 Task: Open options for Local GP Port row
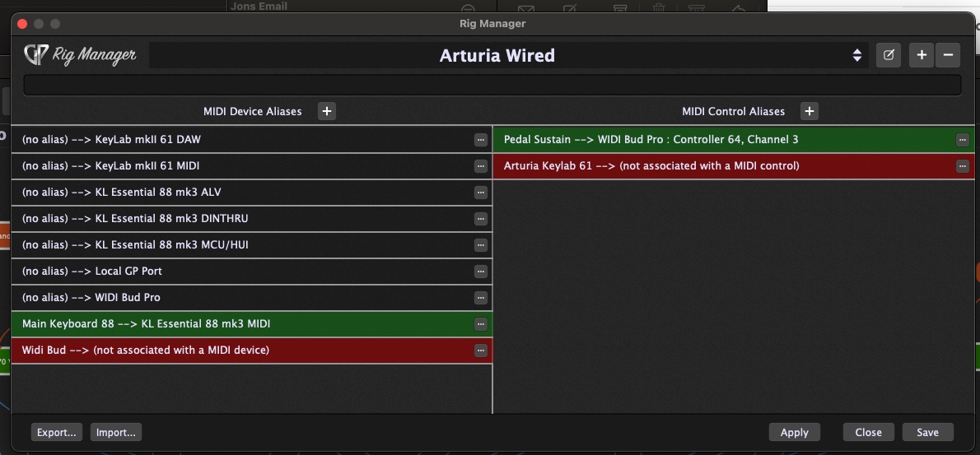click(x=481, y=272)
